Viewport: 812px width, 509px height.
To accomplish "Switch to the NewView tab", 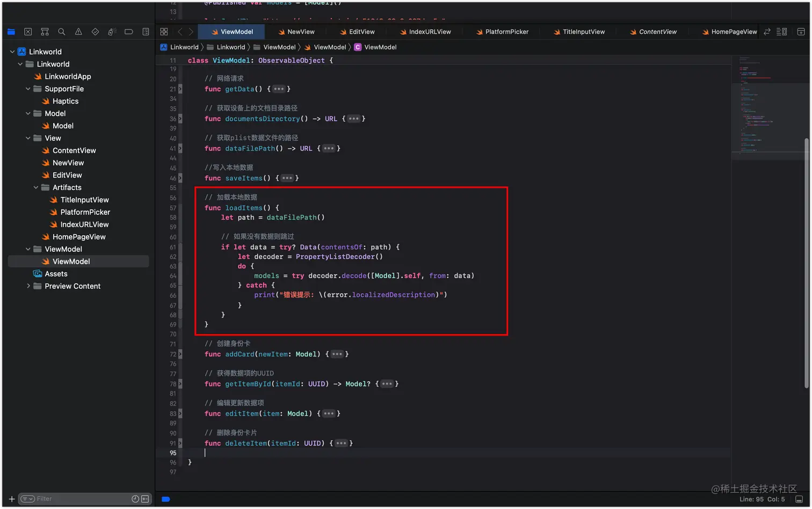I will [x=296, y=32].
